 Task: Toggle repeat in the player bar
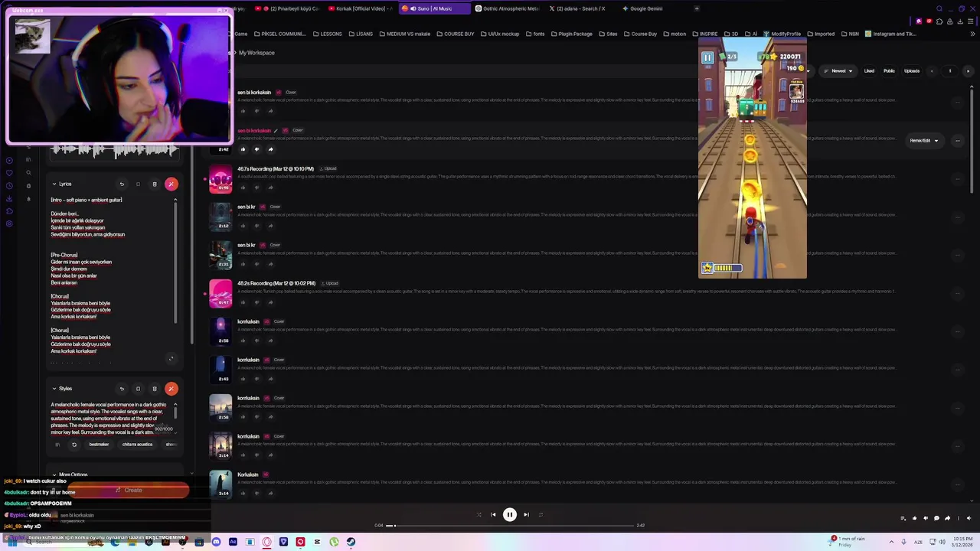point(541,515)
